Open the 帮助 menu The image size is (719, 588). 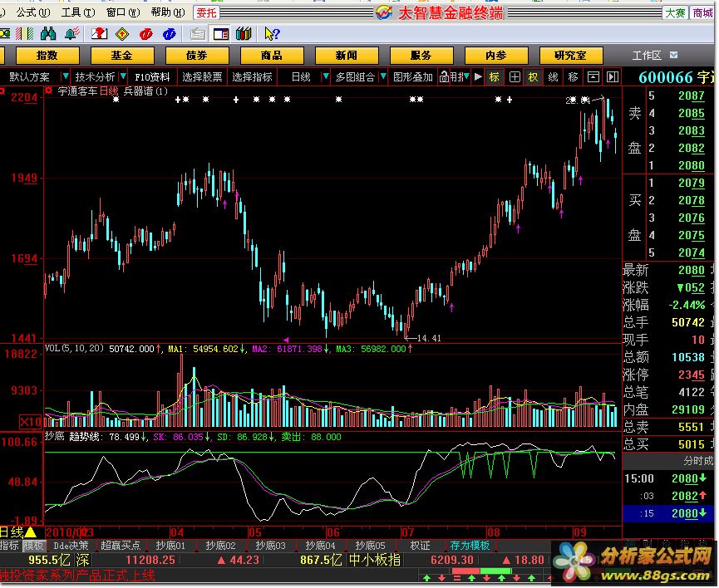pyautogui.click(x=168, y=12)
